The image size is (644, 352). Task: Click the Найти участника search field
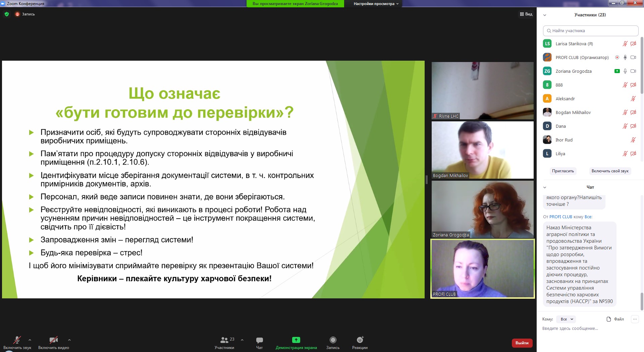tap(591, 31)
